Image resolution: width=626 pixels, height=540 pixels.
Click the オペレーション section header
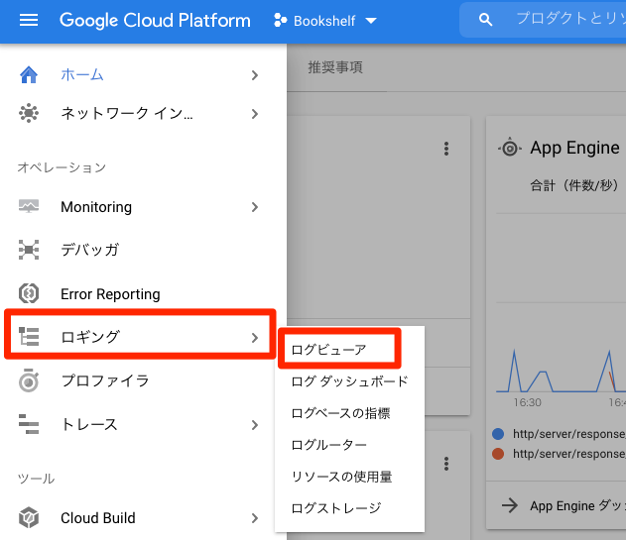(61, 167)
